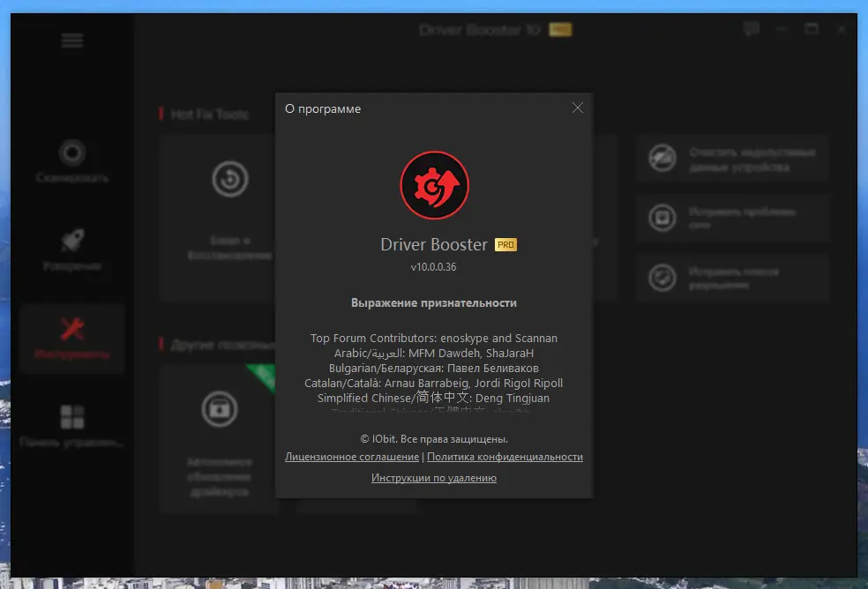The image size is (868, 589).
Task: Click the Driver Booster red gear logo
Action: [x=435, y=185]
